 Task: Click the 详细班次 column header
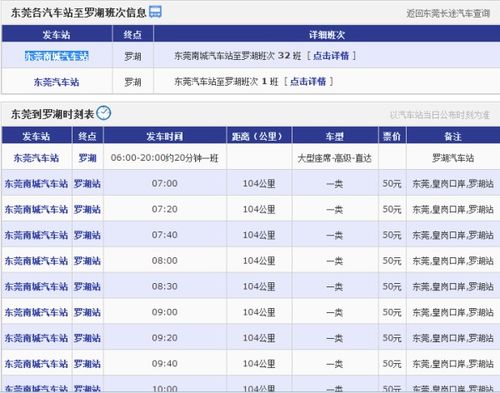tap(327, 34)
